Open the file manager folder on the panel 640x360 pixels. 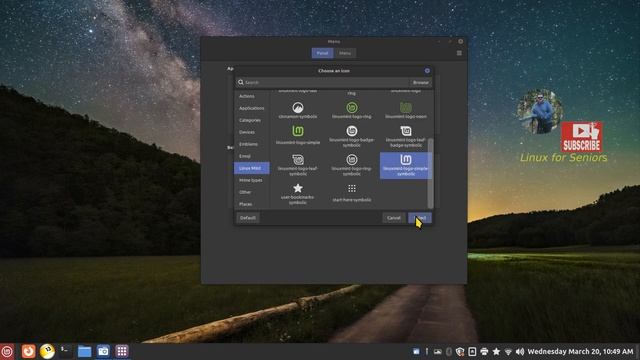point(84,351)
